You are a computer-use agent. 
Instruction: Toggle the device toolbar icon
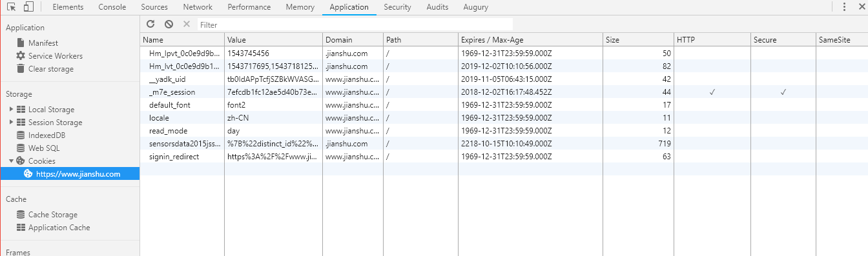coord(28,7)
